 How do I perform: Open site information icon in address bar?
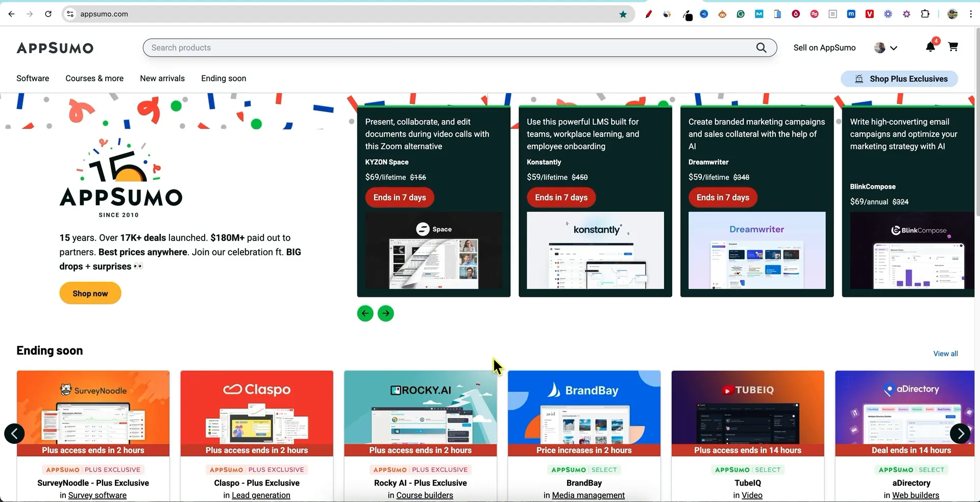(70, 14)
